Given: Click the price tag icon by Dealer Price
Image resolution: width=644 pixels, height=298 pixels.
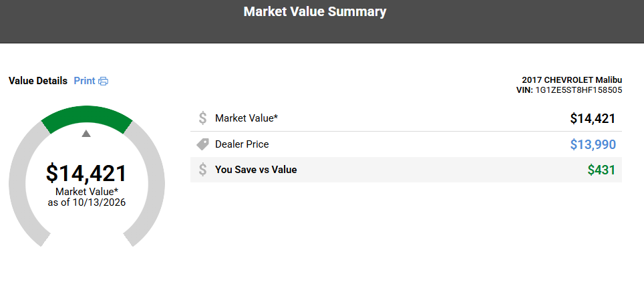Looking at the screenshot, I should coord(202,144).
